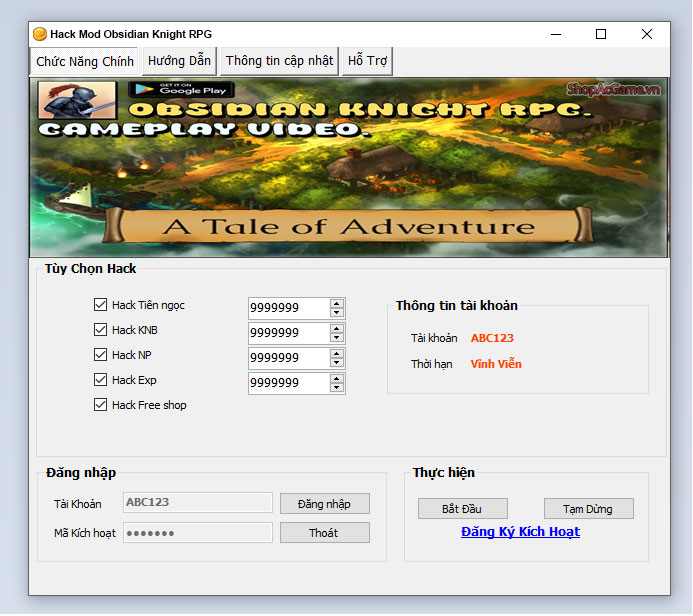The image size is (693, 616).
Task: Click the A Tale of Adventure scroll banner
Action: click(x=348, y=226)
